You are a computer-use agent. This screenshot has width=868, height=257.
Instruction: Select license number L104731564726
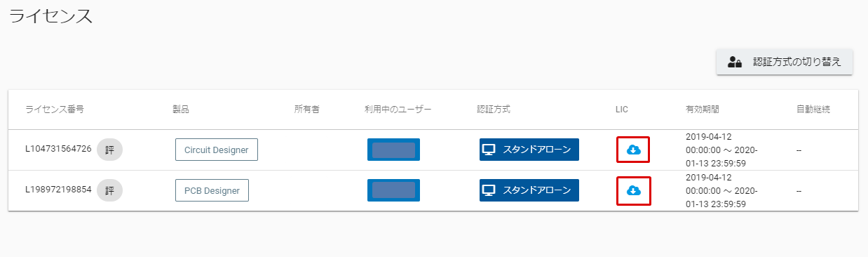coord(58,149)
